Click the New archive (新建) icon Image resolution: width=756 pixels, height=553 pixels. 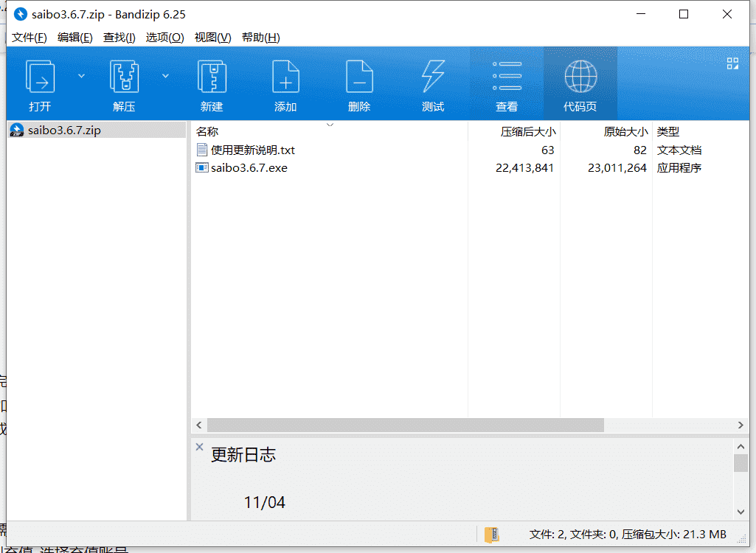212,77
